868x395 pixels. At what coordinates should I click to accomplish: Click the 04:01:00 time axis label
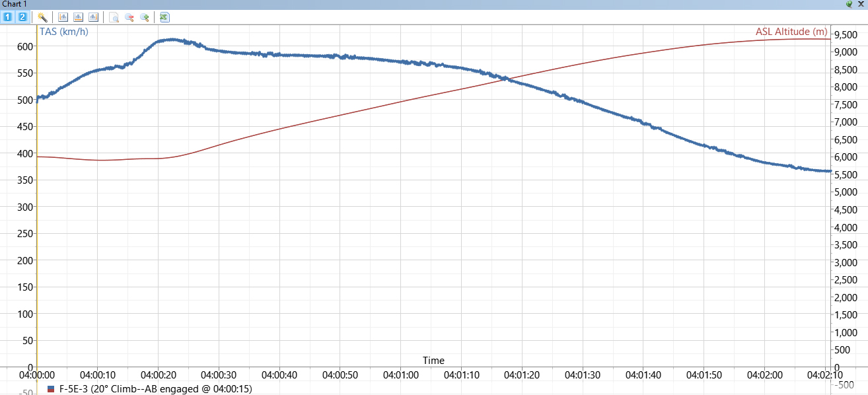[x=402, y=375]
